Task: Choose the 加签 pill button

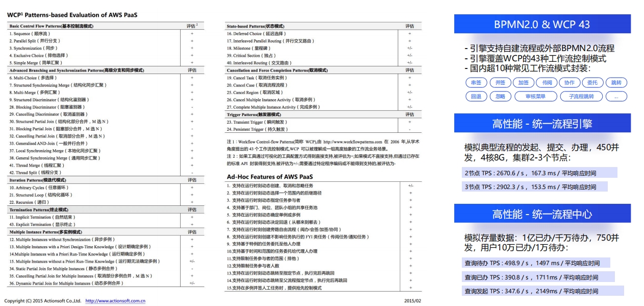Action: 524,82
